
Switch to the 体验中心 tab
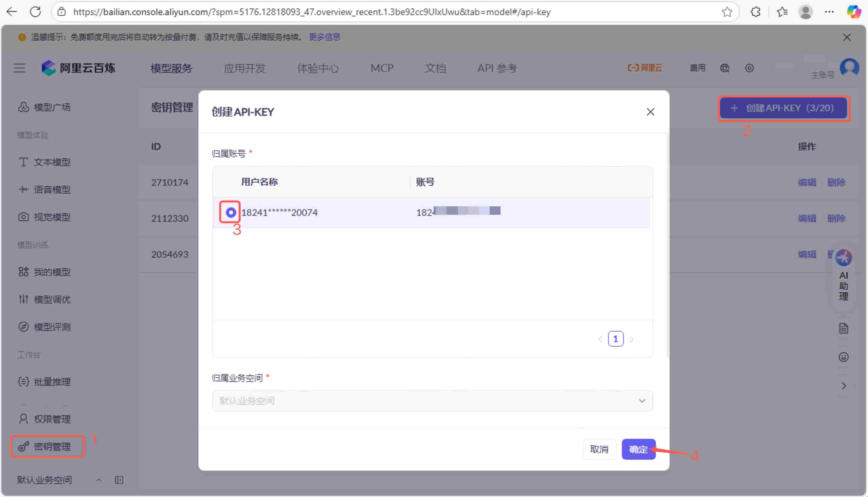click(318, 68)
